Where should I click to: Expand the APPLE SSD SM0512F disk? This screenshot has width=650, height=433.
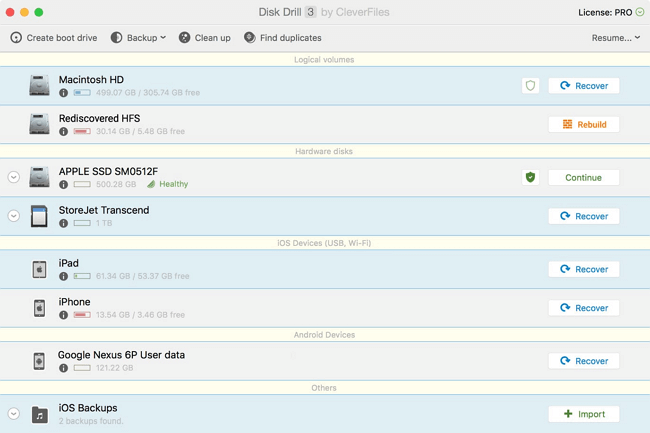(14, 177)
